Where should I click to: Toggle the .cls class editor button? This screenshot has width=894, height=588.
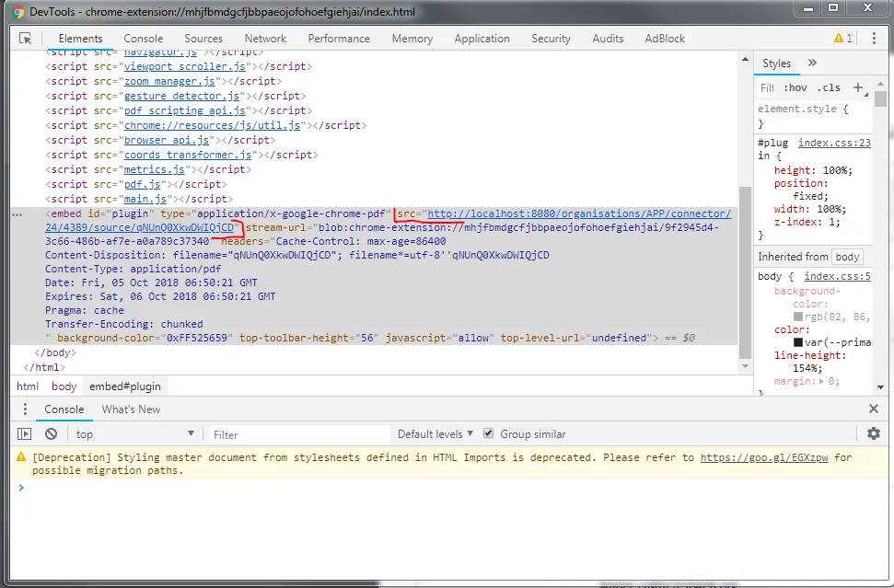[829, 87]
